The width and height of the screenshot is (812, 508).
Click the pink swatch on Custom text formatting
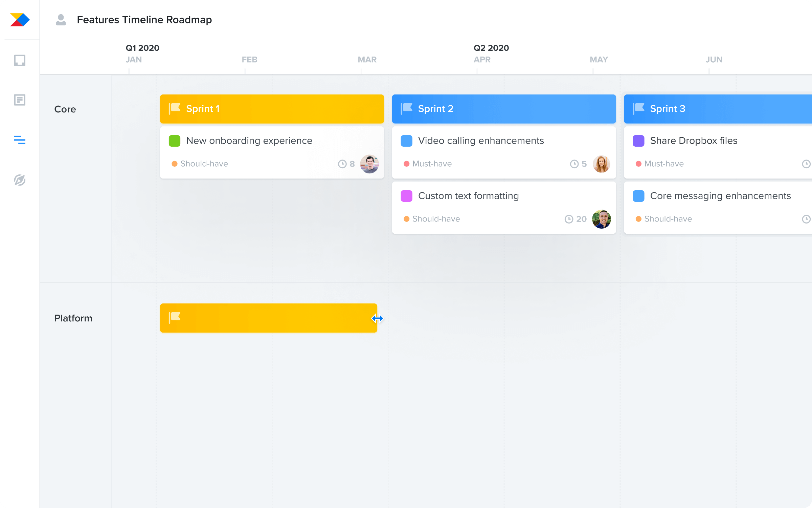pos(407,196)
